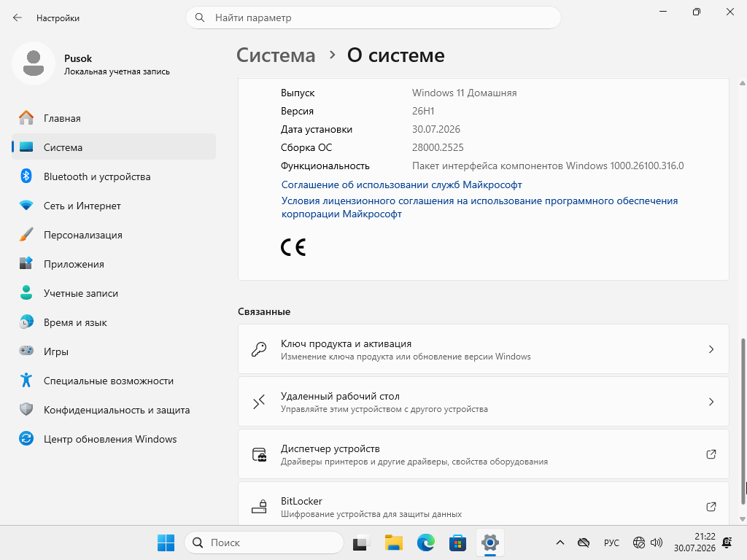The width and height of the screenshot is (747, 560).
Task: Click the Settings gear on the taskbar
Action: pyautogui.click(x=489, y=542)
